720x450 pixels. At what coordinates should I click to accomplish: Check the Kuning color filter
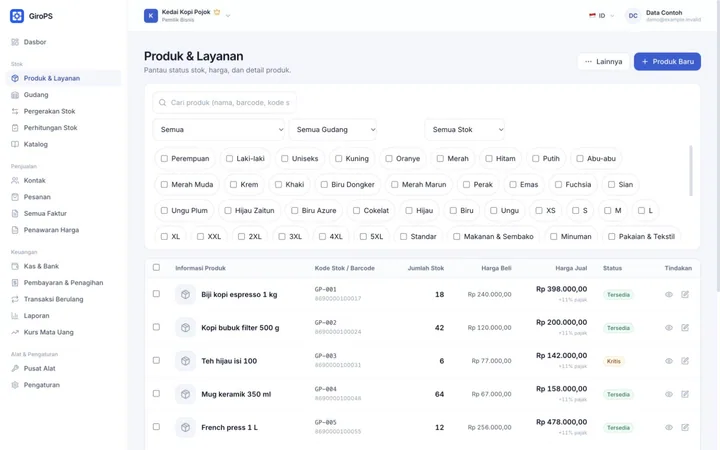tap(338, 158)
